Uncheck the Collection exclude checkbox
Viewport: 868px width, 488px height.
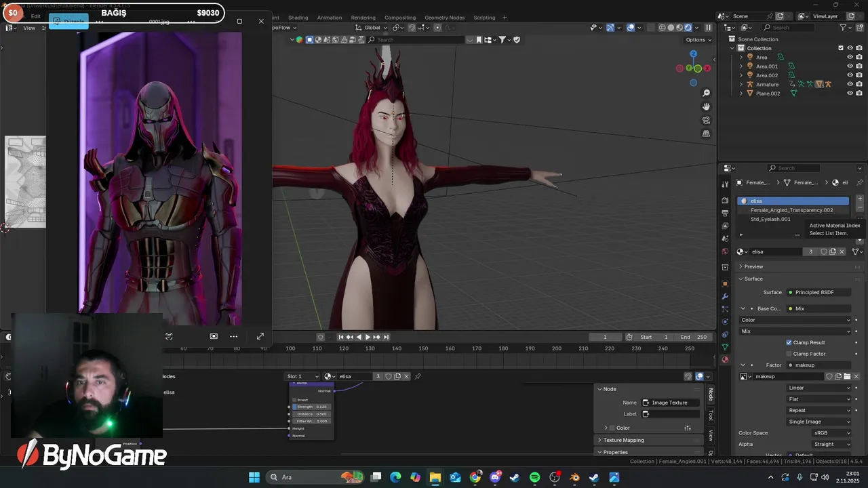841,48
